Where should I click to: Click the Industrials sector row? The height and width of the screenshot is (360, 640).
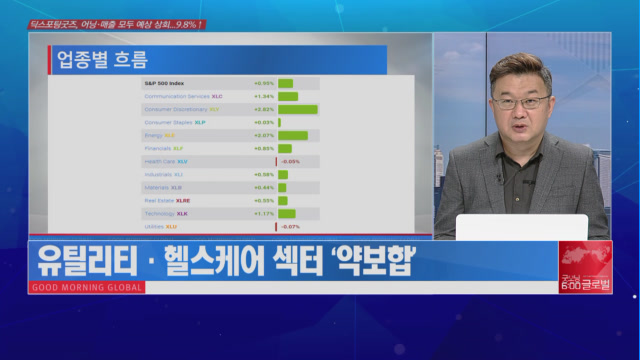click(x=231, y=175)
